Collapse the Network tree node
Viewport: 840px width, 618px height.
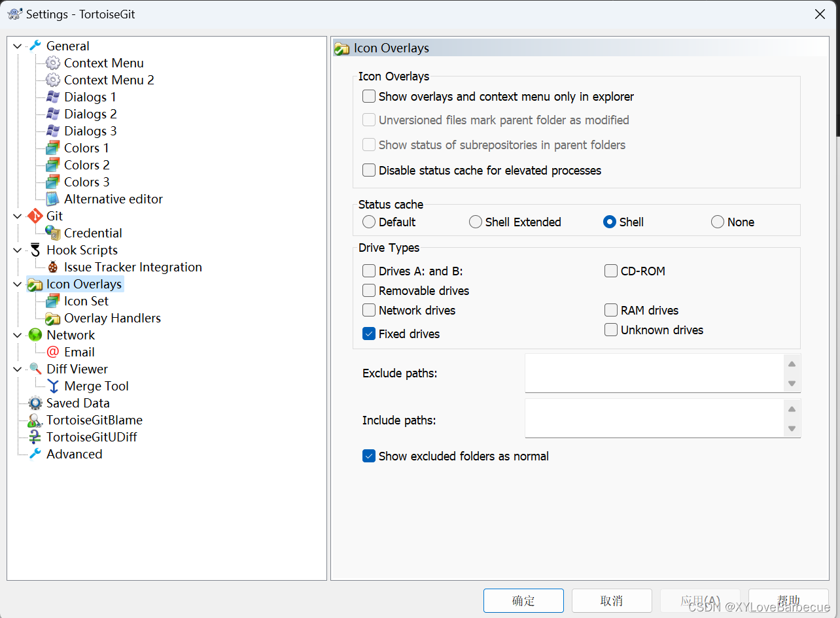(x=18, y=335)
